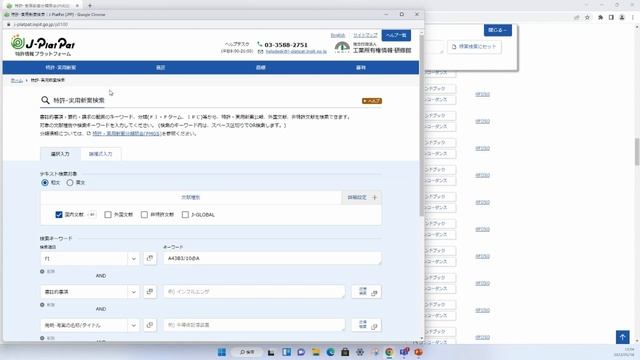Click the background page vertical scrollbar thumb
Image resolution: width=640 pixels, height=360 pixels.
point(637,152)
